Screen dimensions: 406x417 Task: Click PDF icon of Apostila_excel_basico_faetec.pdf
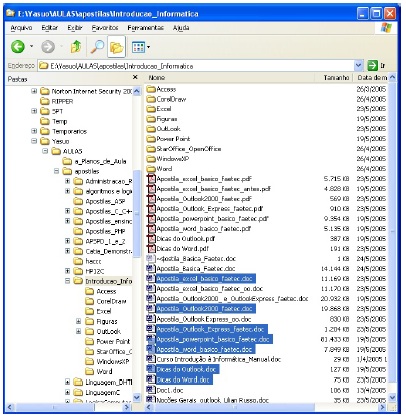tap(151, 179)
